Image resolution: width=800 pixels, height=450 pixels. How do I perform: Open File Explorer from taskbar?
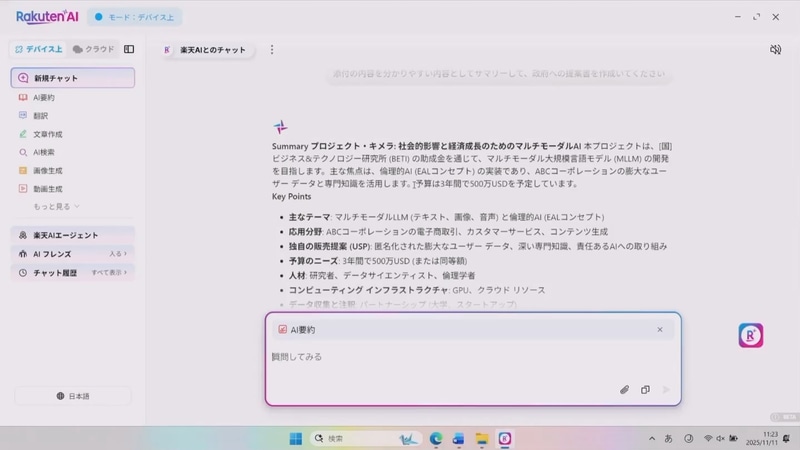[482, 438]
